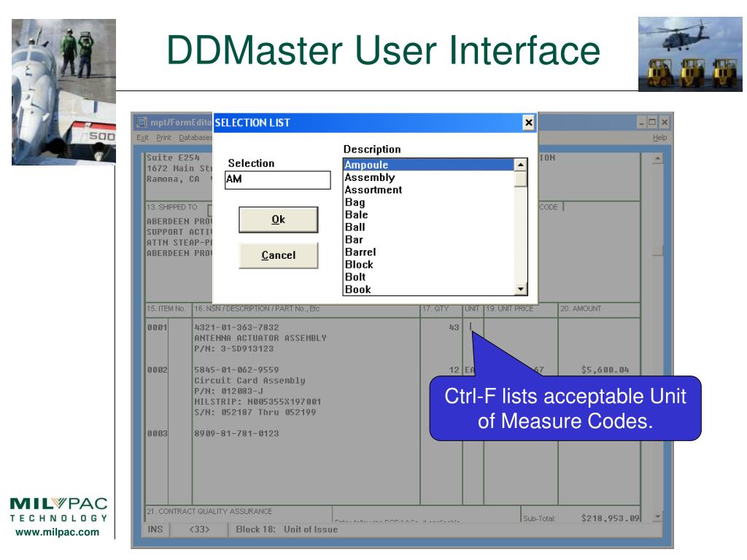Click the 13. SHIPPED TO field label
This screenshot has width=747, height=560.
click(171, 207)
